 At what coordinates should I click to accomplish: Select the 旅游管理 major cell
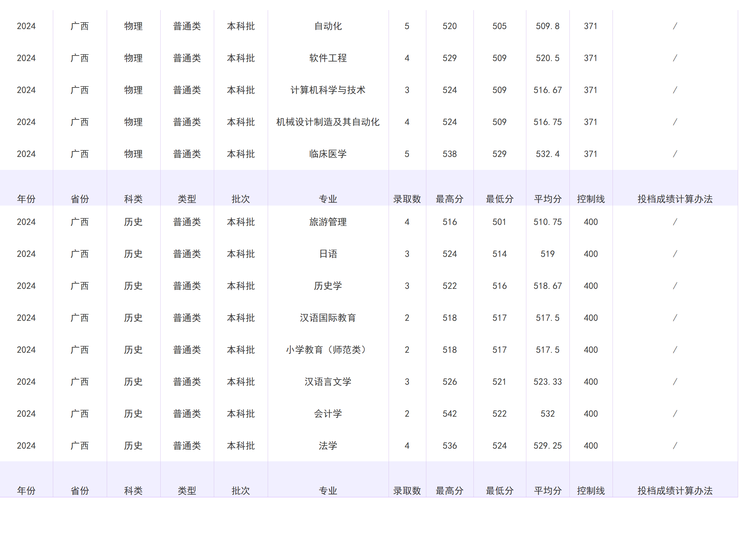tap(328, 222)
